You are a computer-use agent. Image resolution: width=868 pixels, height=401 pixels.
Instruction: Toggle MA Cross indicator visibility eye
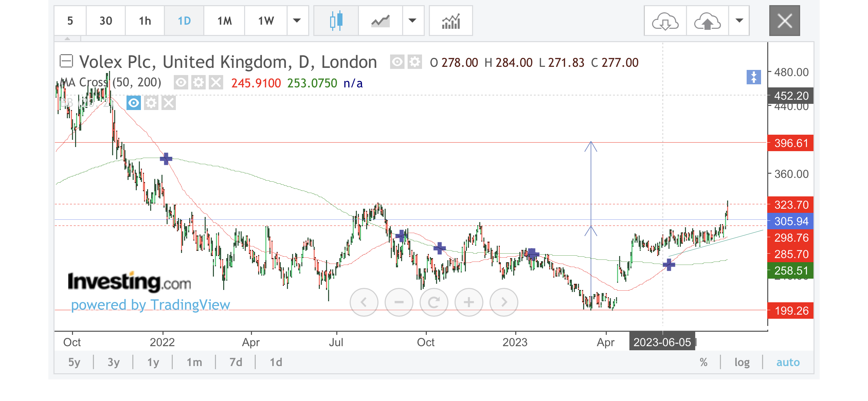tap(181, 83)
